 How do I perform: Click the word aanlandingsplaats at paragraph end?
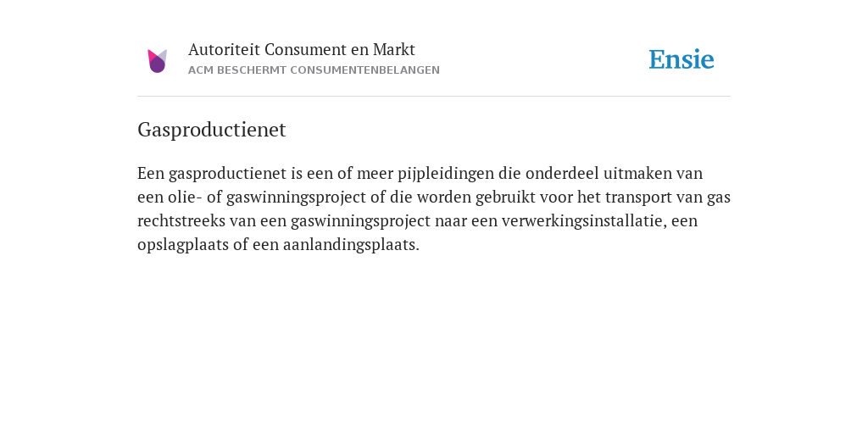[351, 245]
